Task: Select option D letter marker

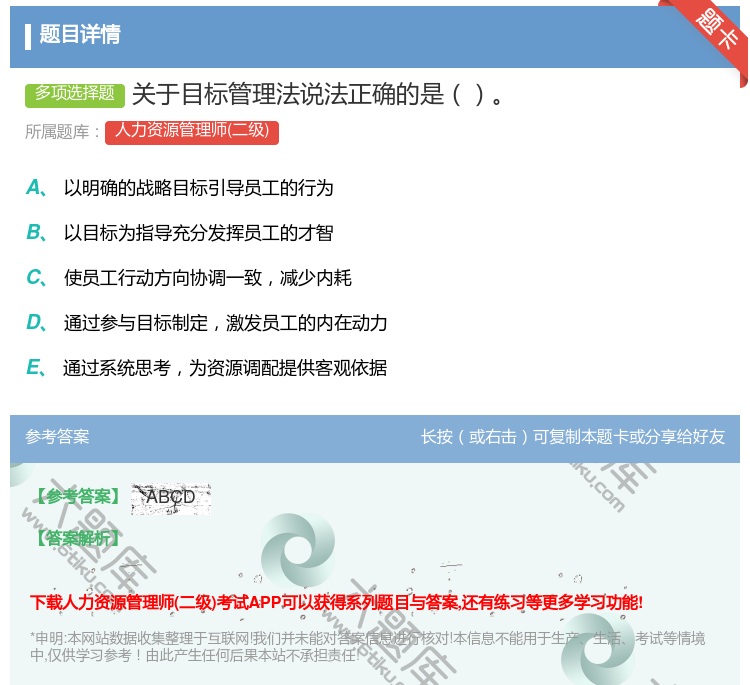Action: click(x=36, y=323)
